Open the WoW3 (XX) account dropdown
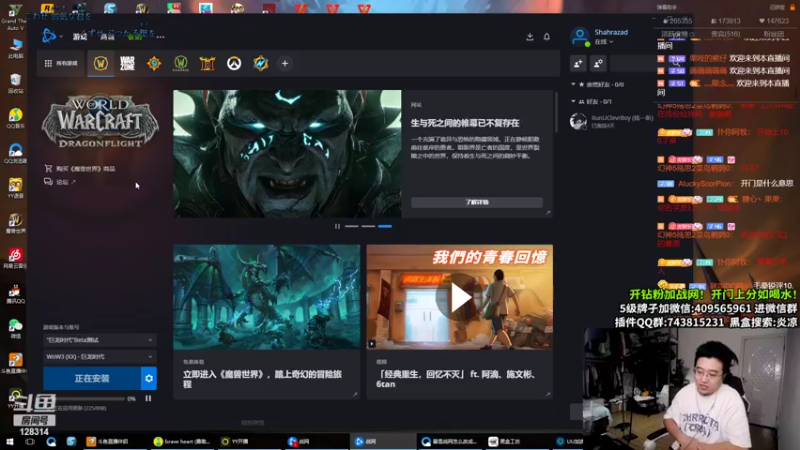Viewport: 800px width, 450px height. (x=99, y=357)
